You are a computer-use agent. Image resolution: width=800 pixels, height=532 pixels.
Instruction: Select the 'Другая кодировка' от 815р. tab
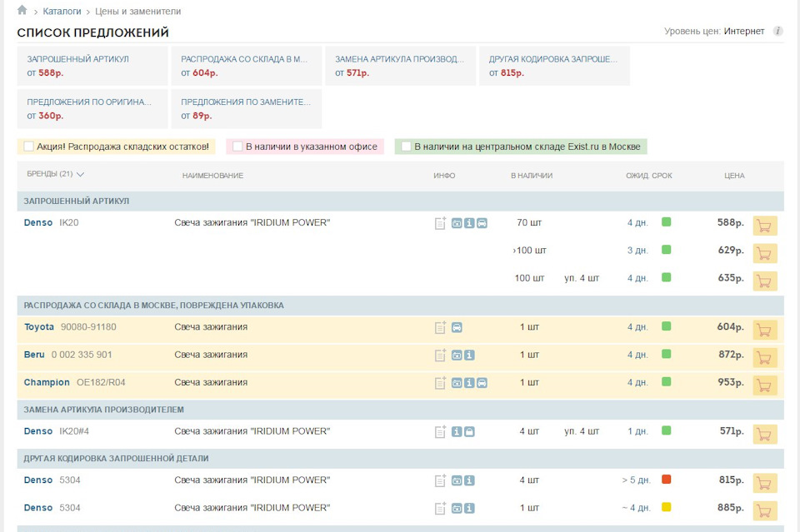(x=555, y=66)
